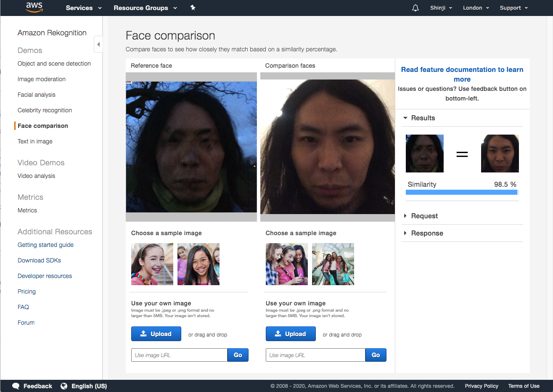The height and width of the screenshot is (392, 553).
Task: Collapse the sidebar with the arrow handle
Action: coord(98,44)
